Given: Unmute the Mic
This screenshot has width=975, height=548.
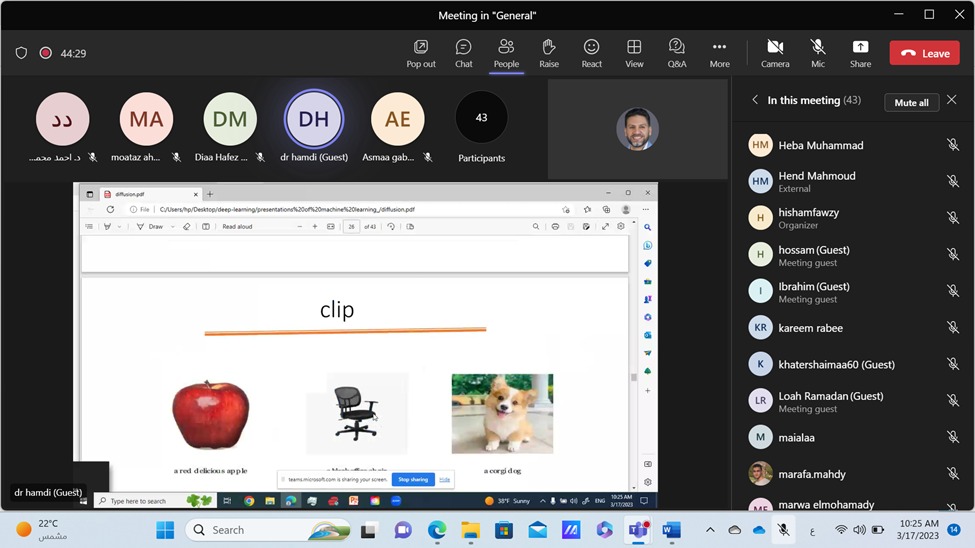Looking at the screenshot, I should pos(818,53).
